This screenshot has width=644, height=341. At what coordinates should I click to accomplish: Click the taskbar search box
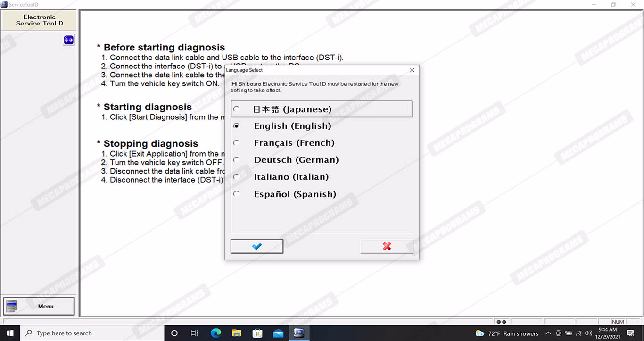92,333
